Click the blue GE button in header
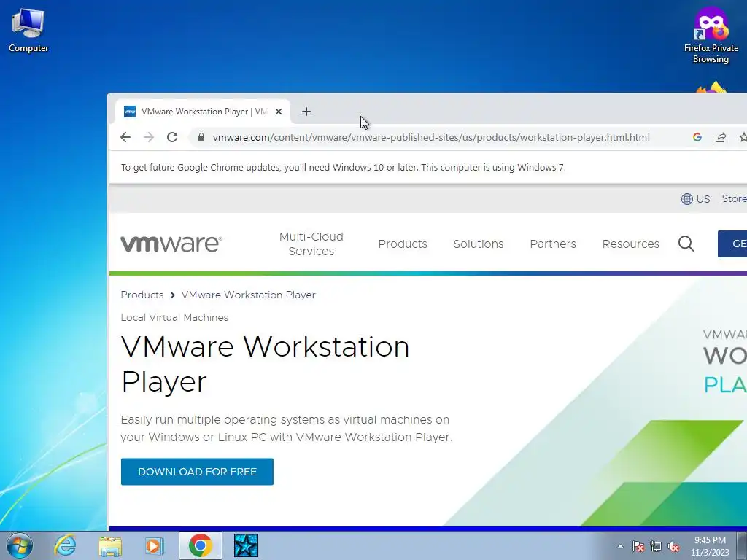Image resolution: width=747 pixels, height=560 pixels. pos(732,244)
